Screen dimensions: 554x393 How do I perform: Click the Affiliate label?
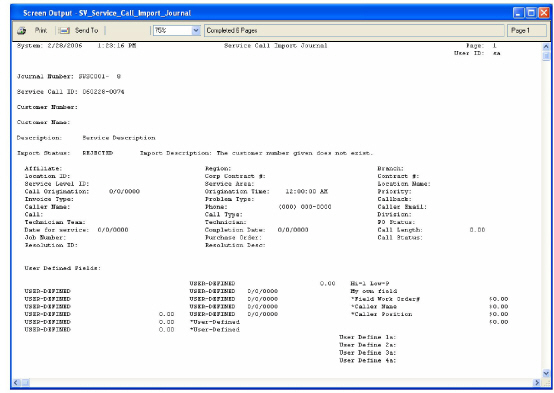coord(43,169)
